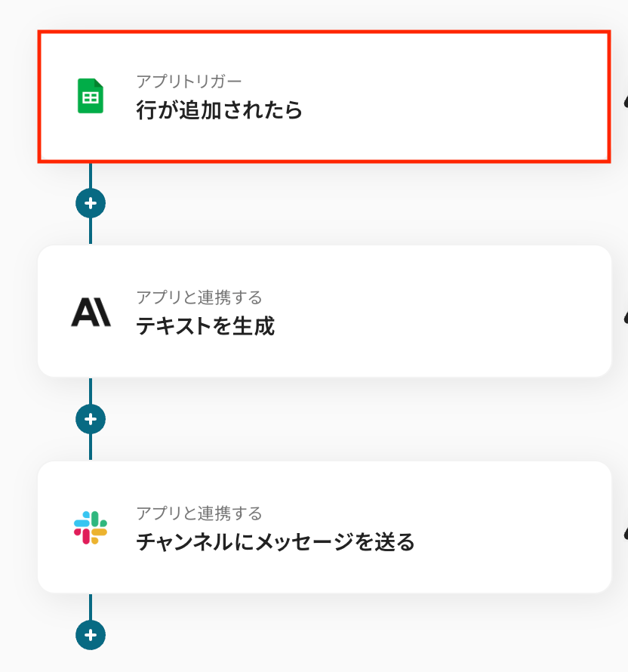Click アプリと連携する label above テキストを生成
The image size is (628, 672).
coord(199,297)
